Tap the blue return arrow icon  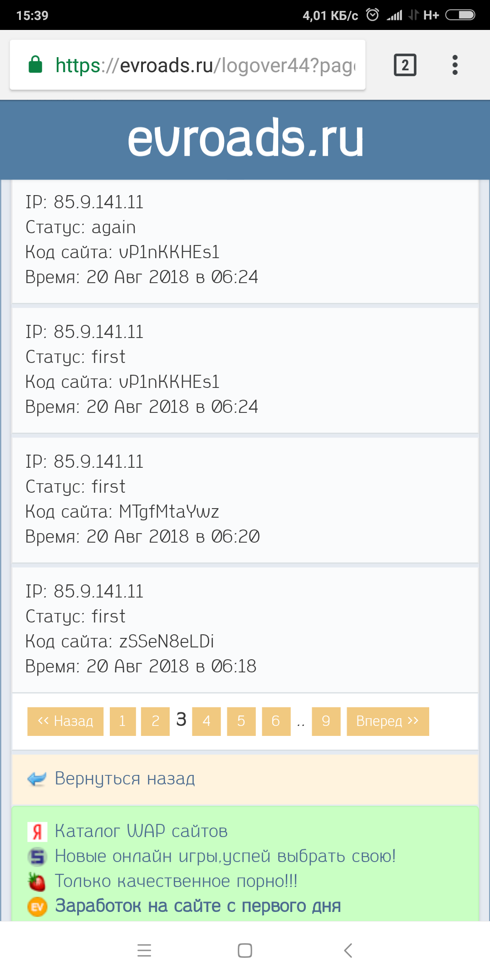37,779
